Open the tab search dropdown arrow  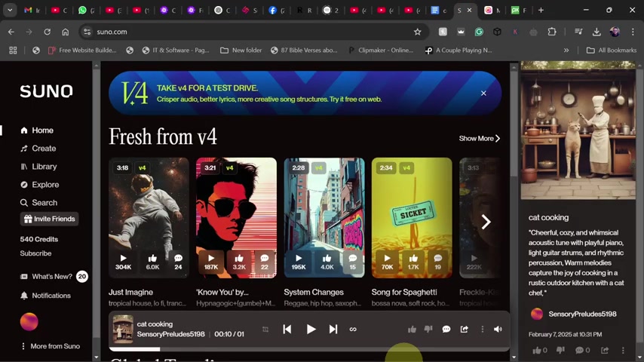tap(10, 11)
